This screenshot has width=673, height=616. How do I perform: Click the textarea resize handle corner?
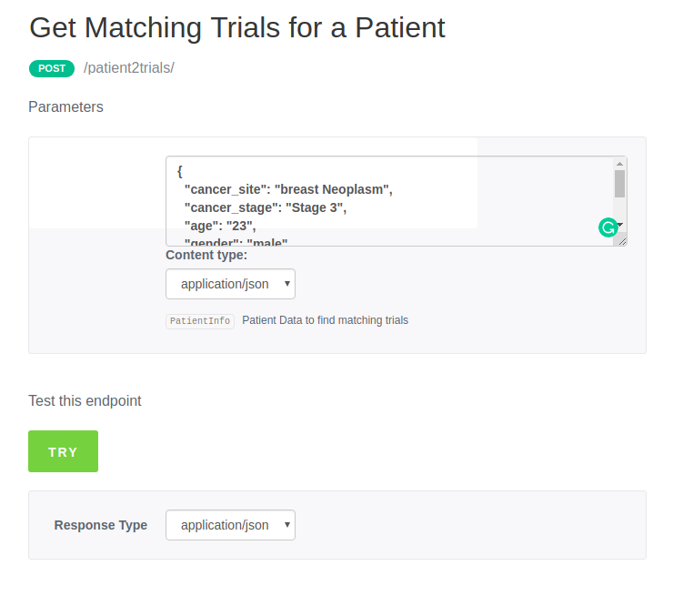pyautogui.click(x=622, y=240)
